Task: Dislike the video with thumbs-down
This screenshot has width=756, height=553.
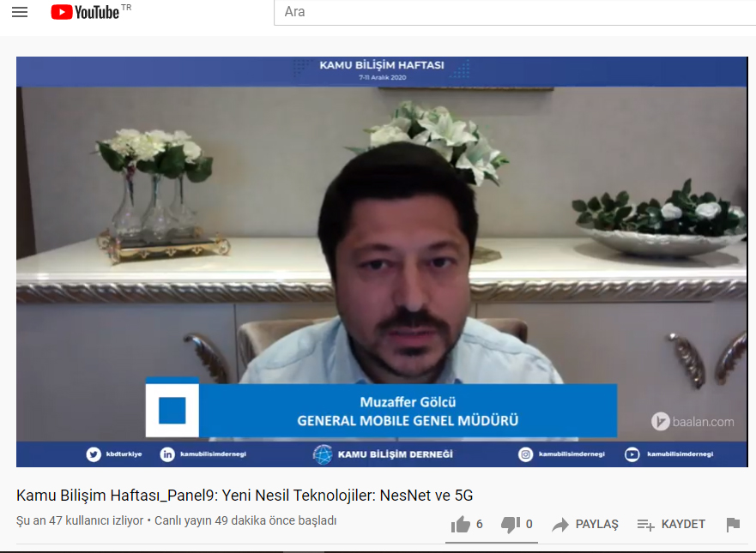Action: [x=511, y=525]
